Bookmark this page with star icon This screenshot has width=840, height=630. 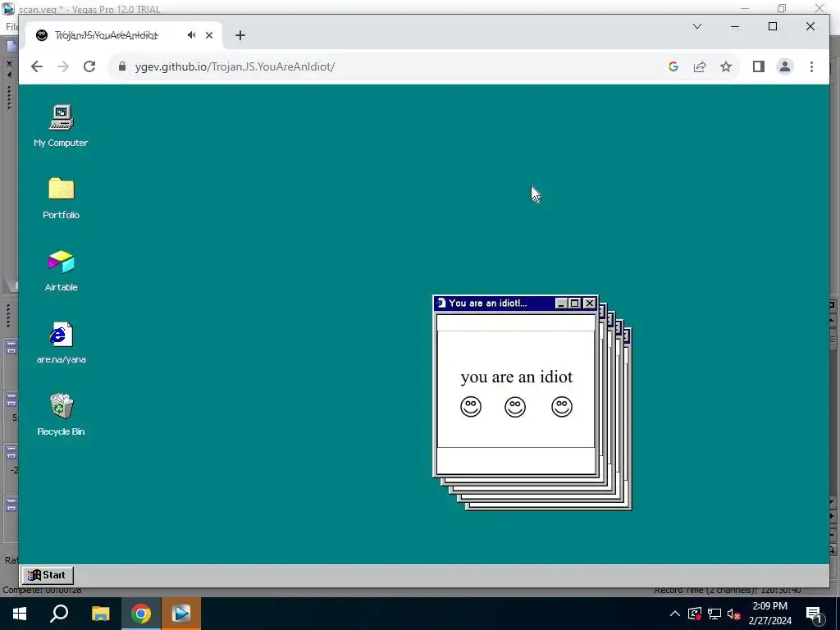pos(726,66)
